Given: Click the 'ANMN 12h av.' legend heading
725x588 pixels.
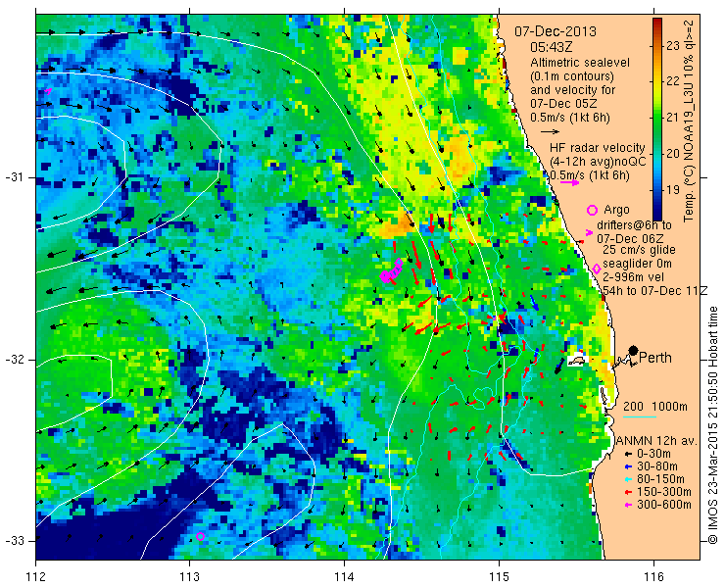Looking at the screenshot, I should [656, 441].
